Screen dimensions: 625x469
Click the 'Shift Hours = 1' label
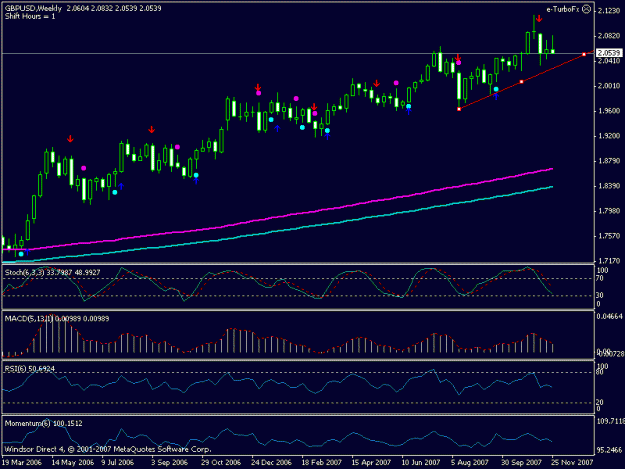click(x=30, y=16)
